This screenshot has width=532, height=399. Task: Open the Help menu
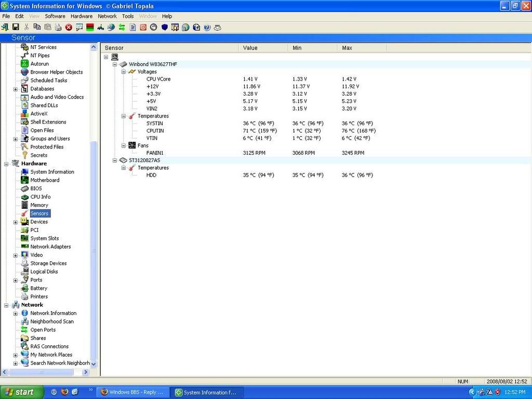coord(167,16)
